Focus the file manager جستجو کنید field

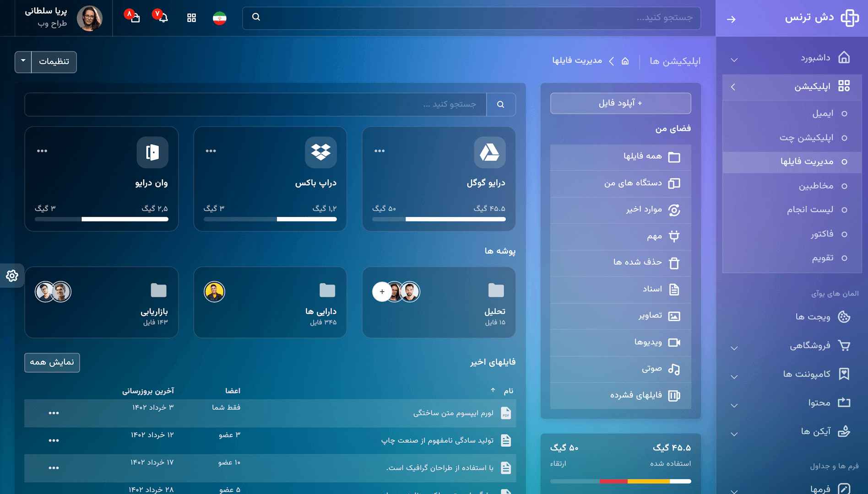[x=255, y=104]
